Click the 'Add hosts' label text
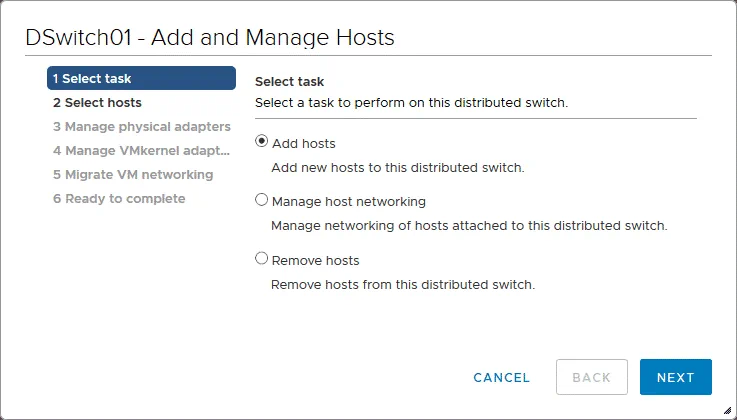Image resolution: width=737 pixels, height=420 pixels. coord(304,144)
